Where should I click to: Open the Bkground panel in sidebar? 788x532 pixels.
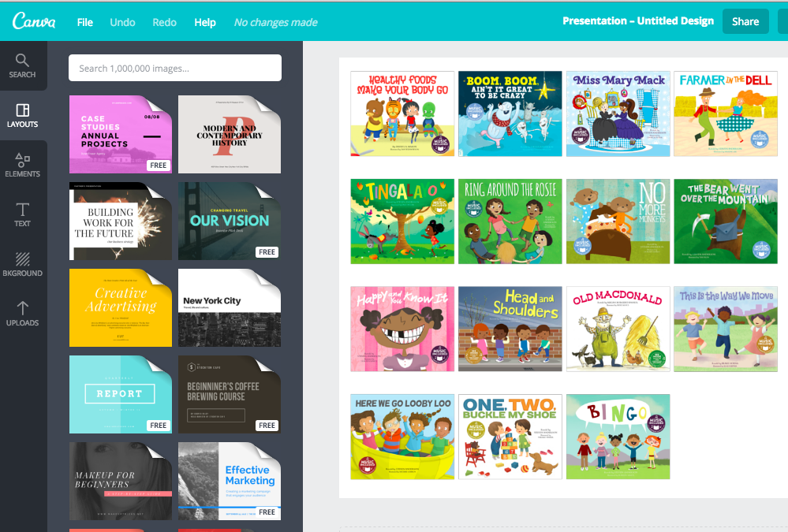pyautogui.click(x=22, y=264)
